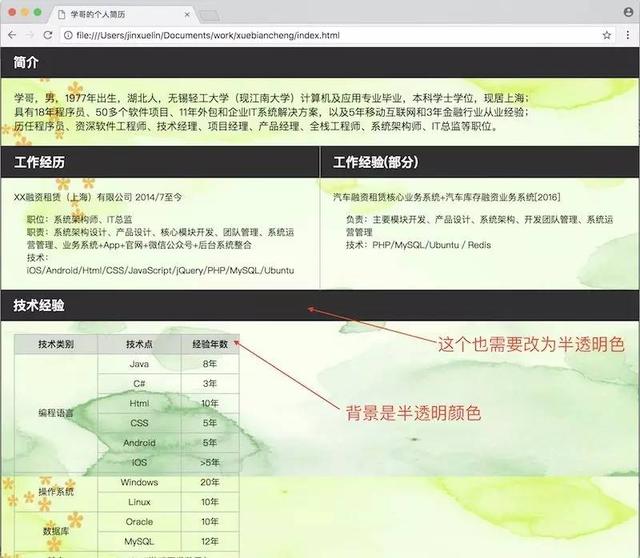640x558 pixels.
Task: Click the 工作经历 section header
Action: pyautogui.click(x=160, y=162)
